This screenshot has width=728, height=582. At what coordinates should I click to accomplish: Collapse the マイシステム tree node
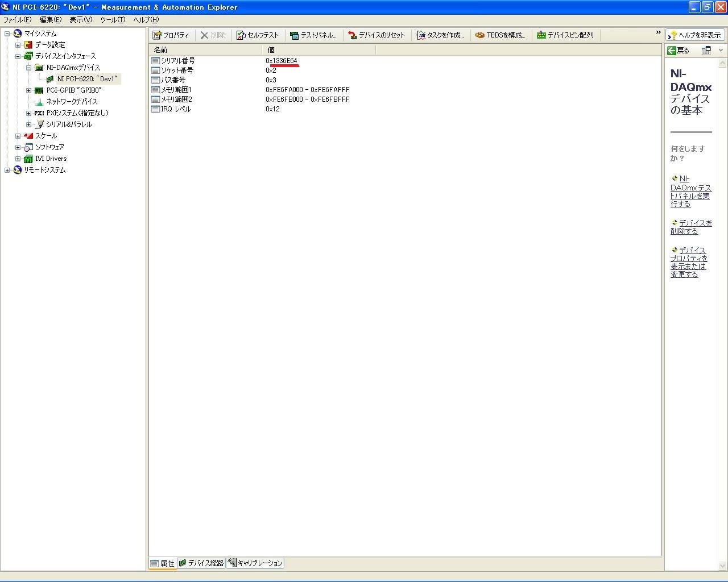(7, 34)
